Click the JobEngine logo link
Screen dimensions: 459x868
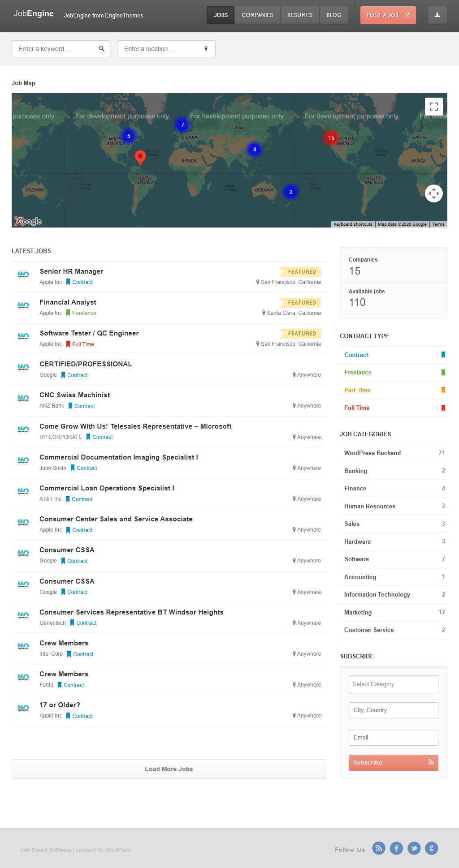(x=34, y=13)
